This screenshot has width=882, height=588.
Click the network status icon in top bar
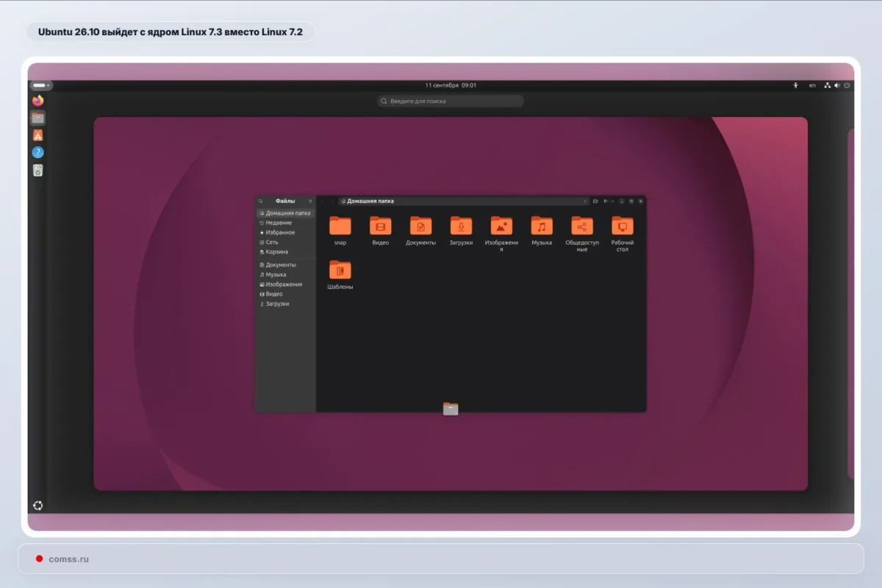tap(828, 85)
